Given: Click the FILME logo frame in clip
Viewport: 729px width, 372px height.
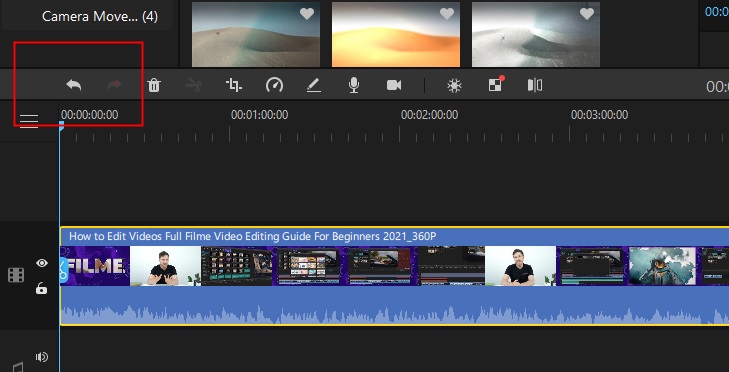Looking at the screenshot, I should 96,266.
